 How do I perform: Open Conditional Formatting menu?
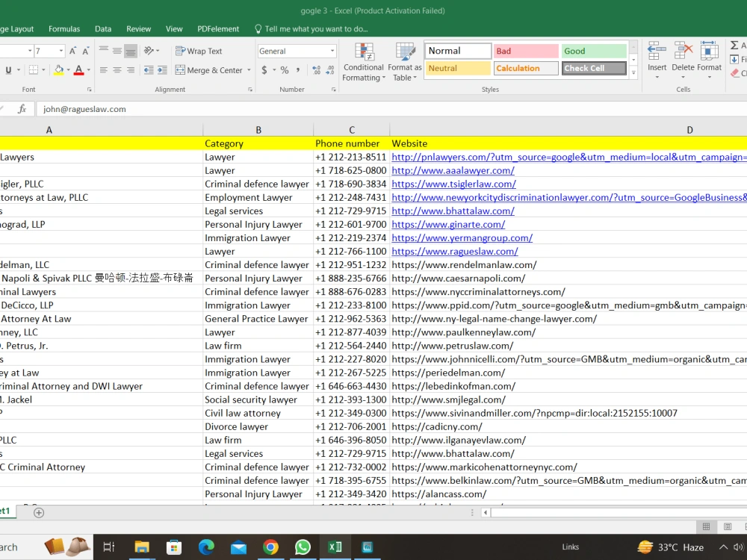tap(364, 62)
